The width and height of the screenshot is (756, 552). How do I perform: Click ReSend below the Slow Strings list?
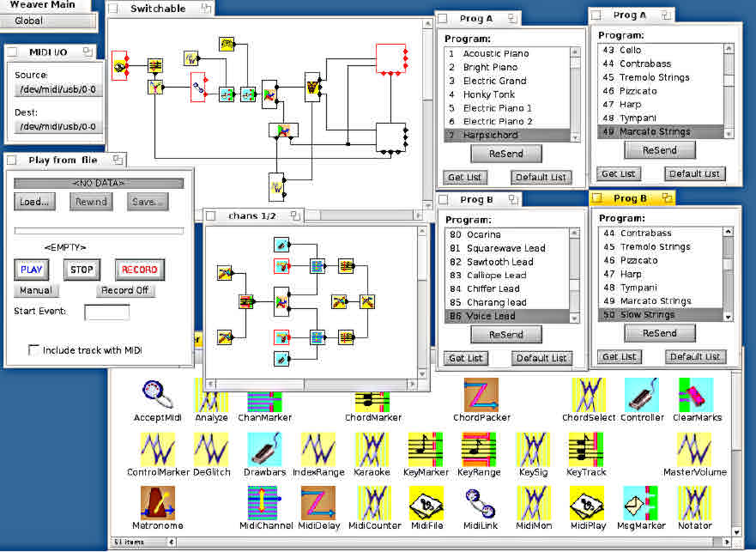(x=660, y=333)
